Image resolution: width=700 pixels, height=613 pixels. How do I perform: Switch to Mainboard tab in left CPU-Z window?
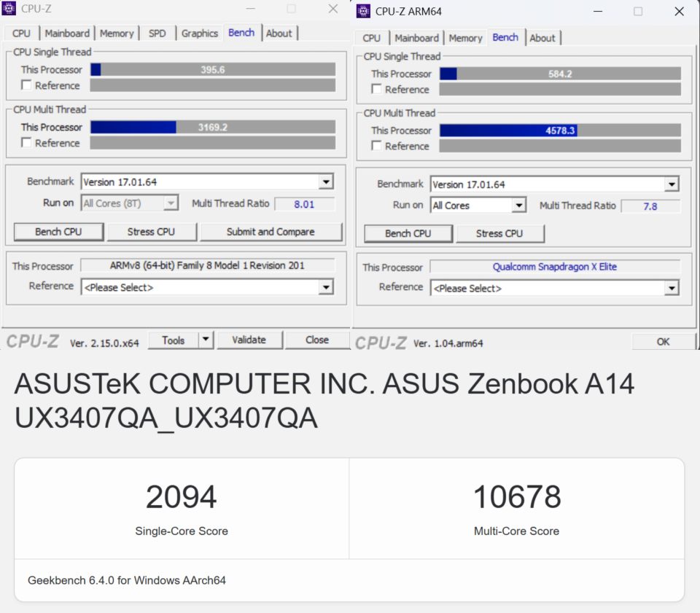coord(67,34)
